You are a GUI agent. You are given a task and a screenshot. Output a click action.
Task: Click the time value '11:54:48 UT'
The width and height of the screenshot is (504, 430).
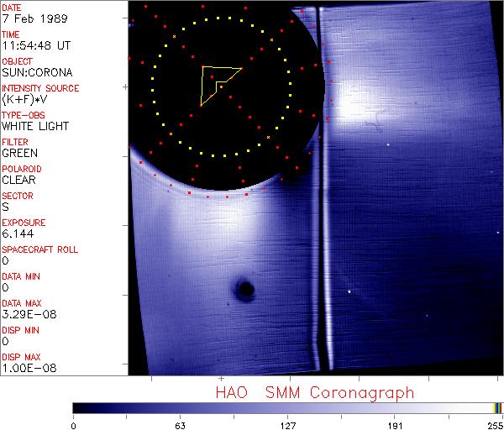click(x=34, y=45)
